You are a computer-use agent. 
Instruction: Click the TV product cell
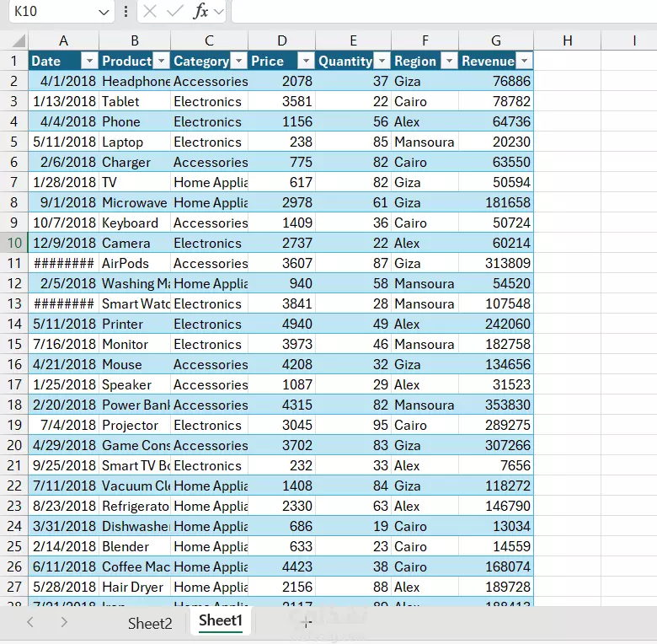[x=135, y=182]
